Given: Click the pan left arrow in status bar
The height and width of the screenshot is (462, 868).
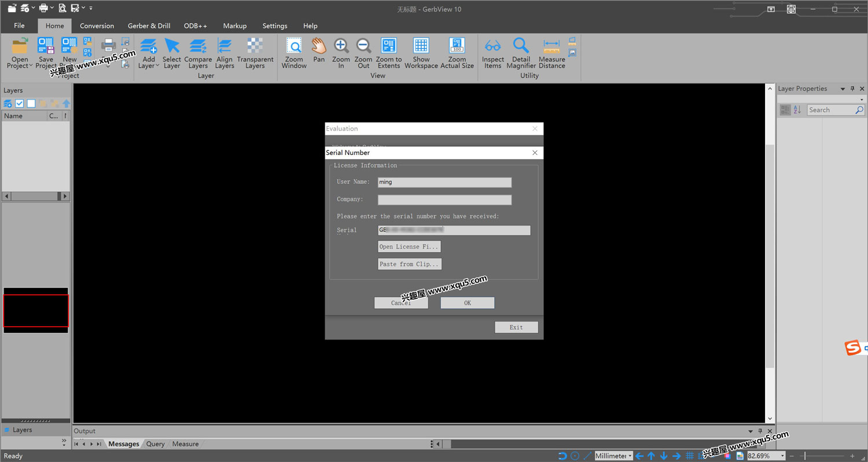Looking at the screenshot, I should pos(639,456).
